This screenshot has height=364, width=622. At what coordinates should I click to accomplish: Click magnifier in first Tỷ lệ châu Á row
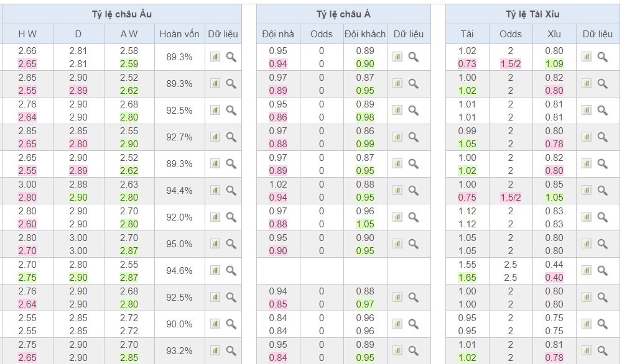pyautogui.click(x=413, y=57)
